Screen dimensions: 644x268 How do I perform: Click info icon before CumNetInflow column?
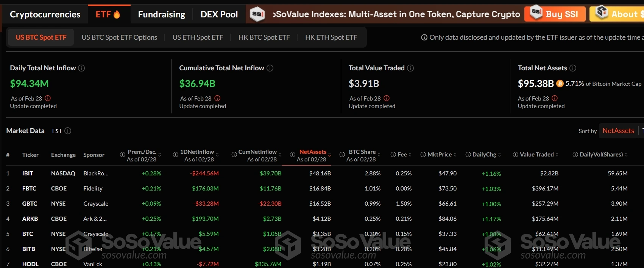click(234, 155)
